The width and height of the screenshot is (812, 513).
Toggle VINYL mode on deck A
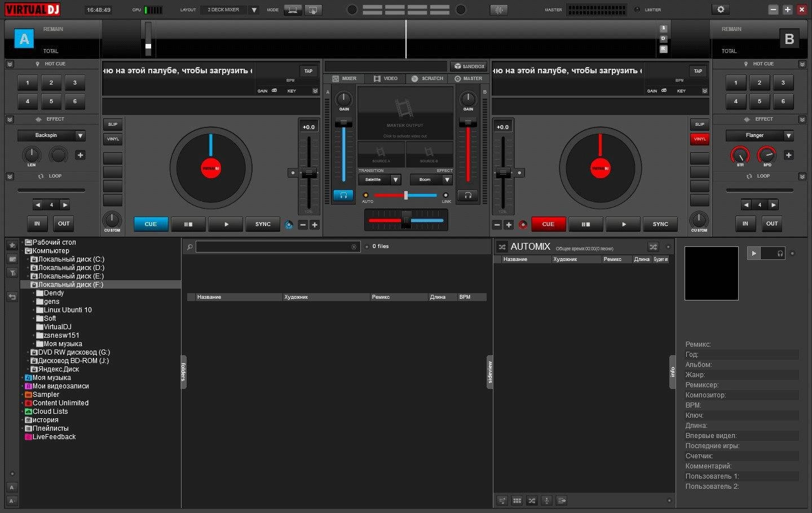click(x=113, y=139)
